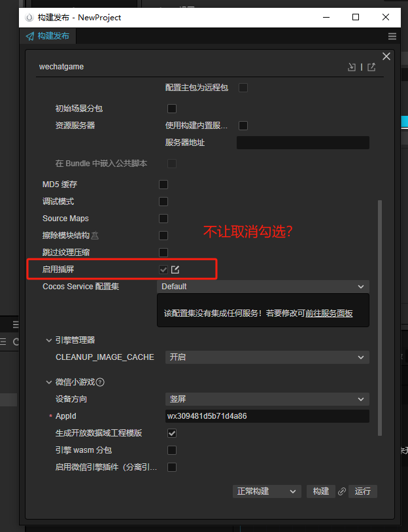Uncheck 生成开放数据域工程模版 checkbox
408x532 pixels.
172,433
